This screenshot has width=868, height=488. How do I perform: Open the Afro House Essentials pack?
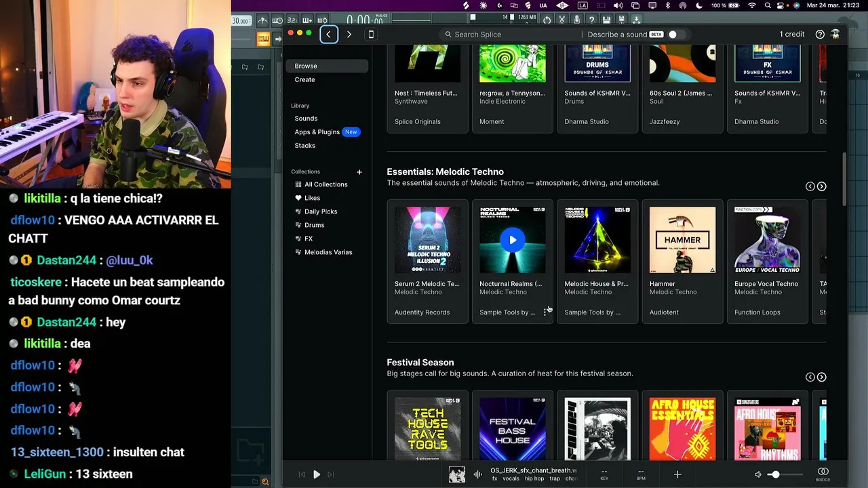click(682, 429)
